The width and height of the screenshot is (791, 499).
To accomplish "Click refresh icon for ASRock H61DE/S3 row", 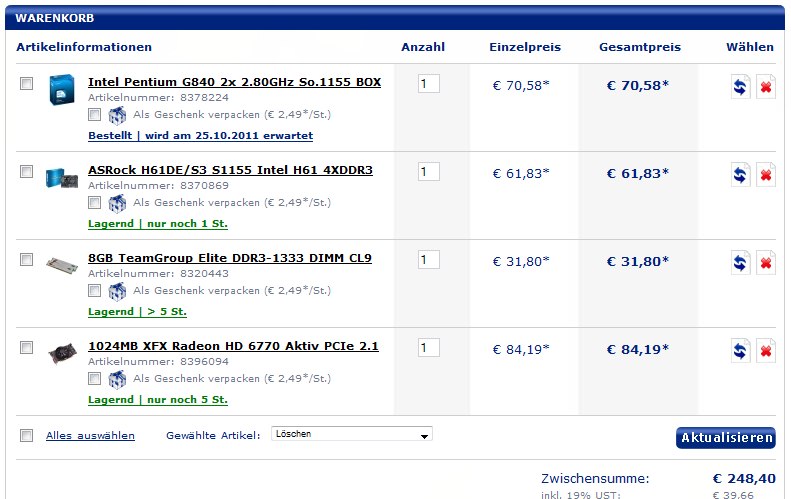I will [x=740, y=175].
